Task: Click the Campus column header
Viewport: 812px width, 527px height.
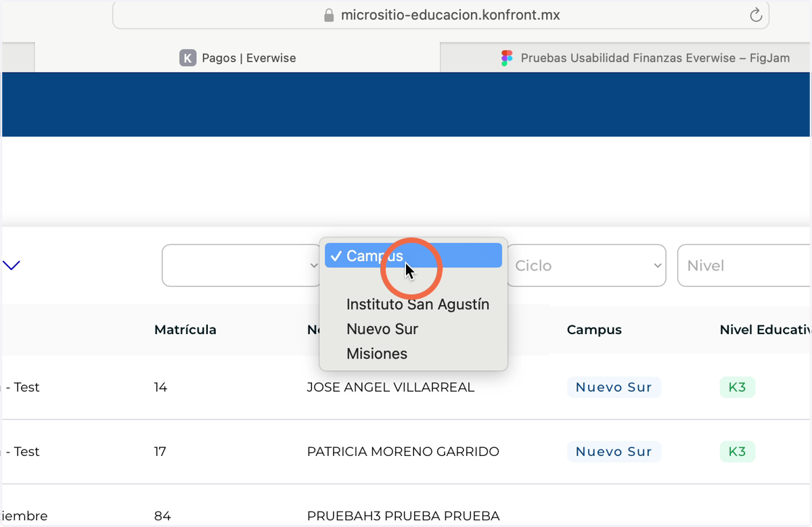Action: [594, 330]
